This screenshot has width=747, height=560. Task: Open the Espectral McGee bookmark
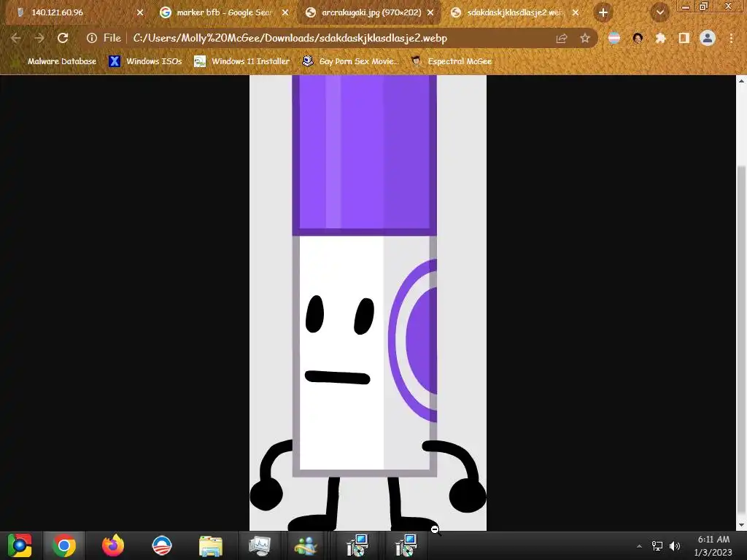tap(452, 61)
